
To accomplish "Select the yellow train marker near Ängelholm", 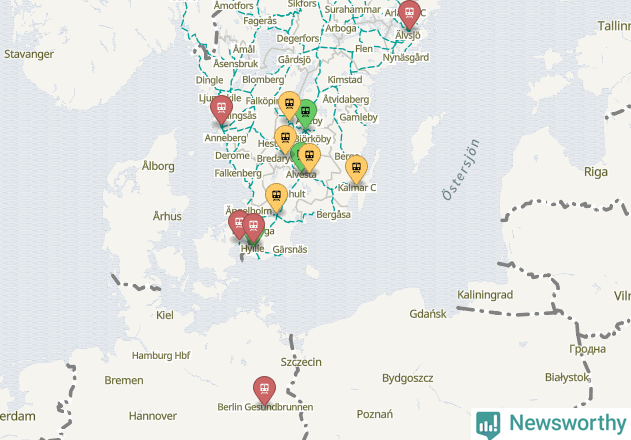I will 276,198.
